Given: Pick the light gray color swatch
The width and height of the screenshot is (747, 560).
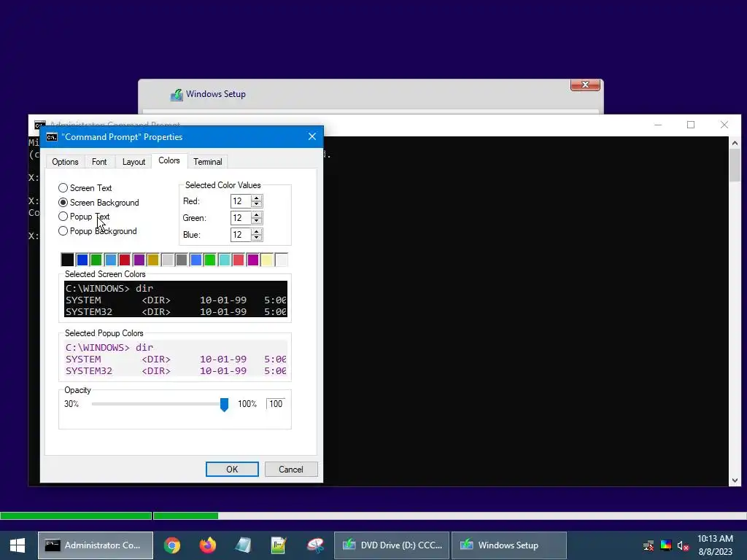Looking at the screenshot, I should 167,260.
